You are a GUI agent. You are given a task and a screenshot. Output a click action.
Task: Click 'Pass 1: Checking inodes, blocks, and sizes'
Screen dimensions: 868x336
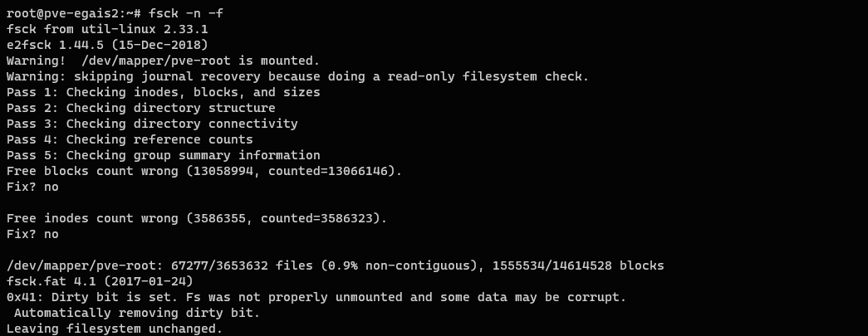coord(163,93)
